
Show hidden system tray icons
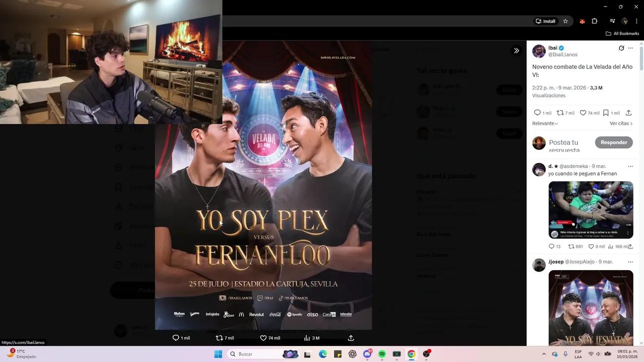click(x=544, y=354)
